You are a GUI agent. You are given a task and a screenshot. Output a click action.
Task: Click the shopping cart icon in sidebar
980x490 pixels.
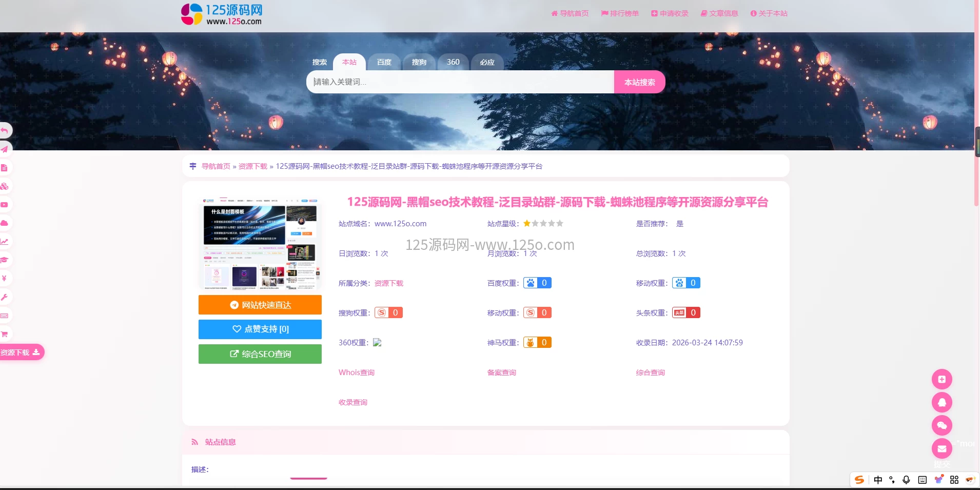click(5, 334)
